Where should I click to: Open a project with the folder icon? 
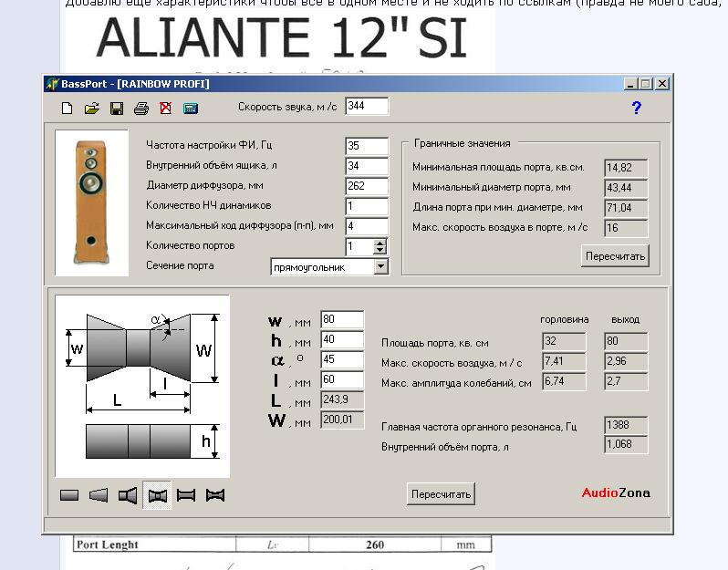pyautogui.click(x=91, y=109)
